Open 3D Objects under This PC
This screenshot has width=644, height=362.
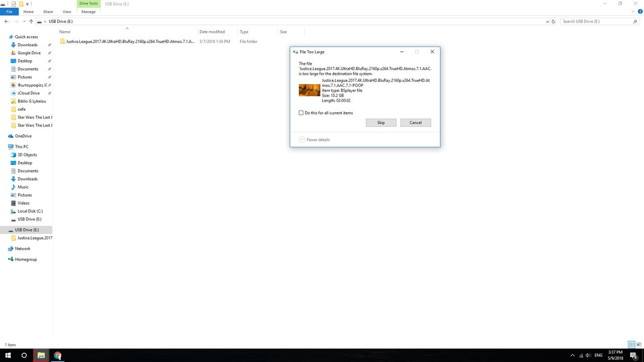pos(27,155)
